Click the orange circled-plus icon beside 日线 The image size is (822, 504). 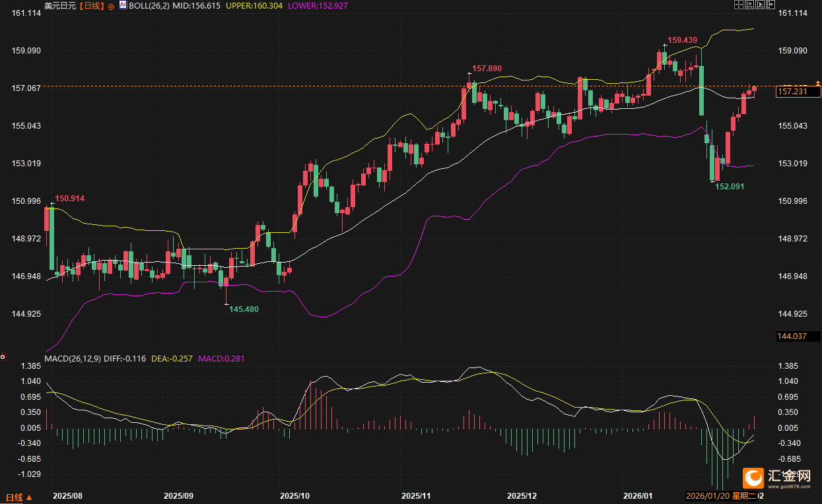coord(111,5)
